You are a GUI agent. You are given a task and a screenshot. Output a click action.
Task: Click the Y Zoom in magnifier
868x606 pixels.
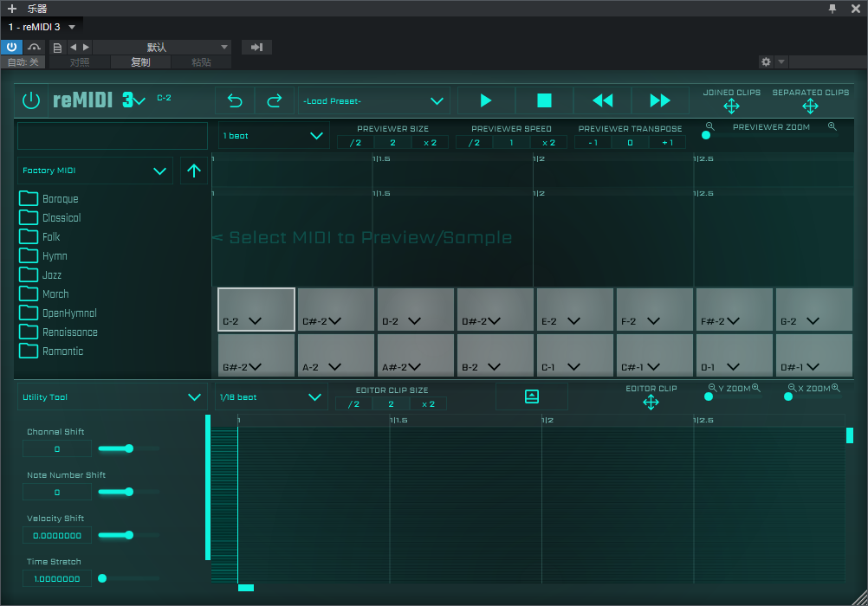click(756, 387)
